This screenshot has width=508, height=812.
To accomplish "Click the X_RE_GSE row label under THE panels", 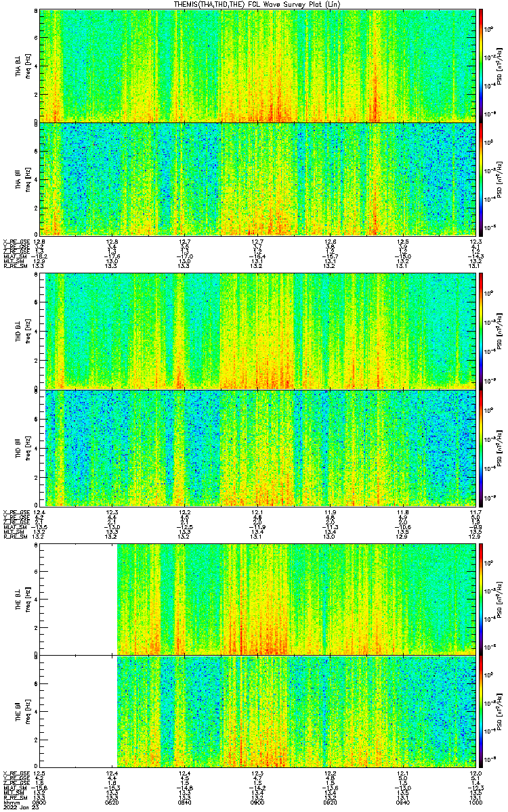I will tap(16, 773).
